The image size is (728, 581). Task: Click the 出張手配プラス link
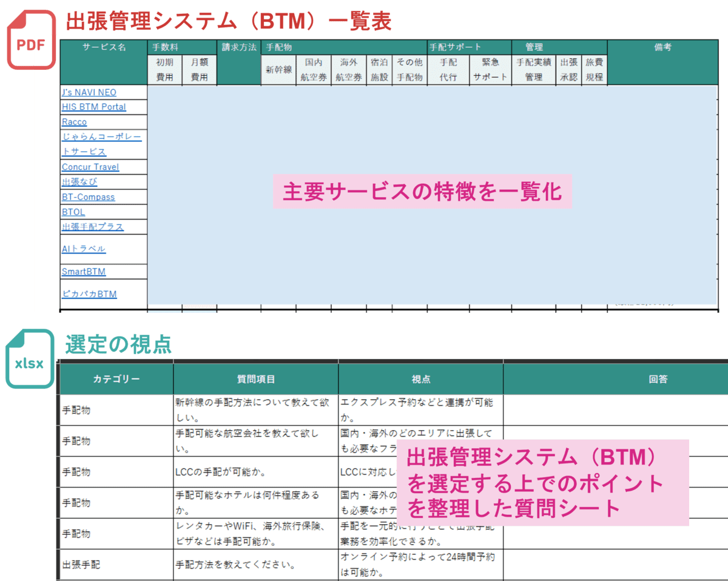[x=92, y=227]
